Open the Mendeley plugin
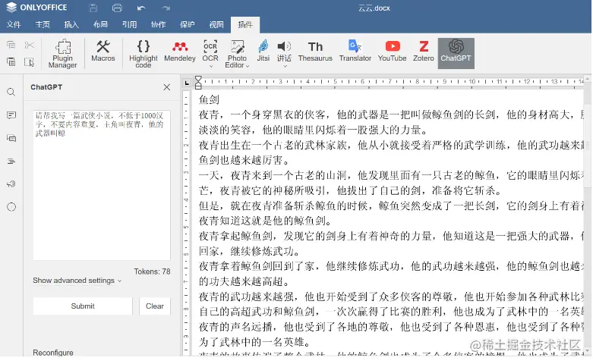This screenshot has width=593, height=364. 180,52
